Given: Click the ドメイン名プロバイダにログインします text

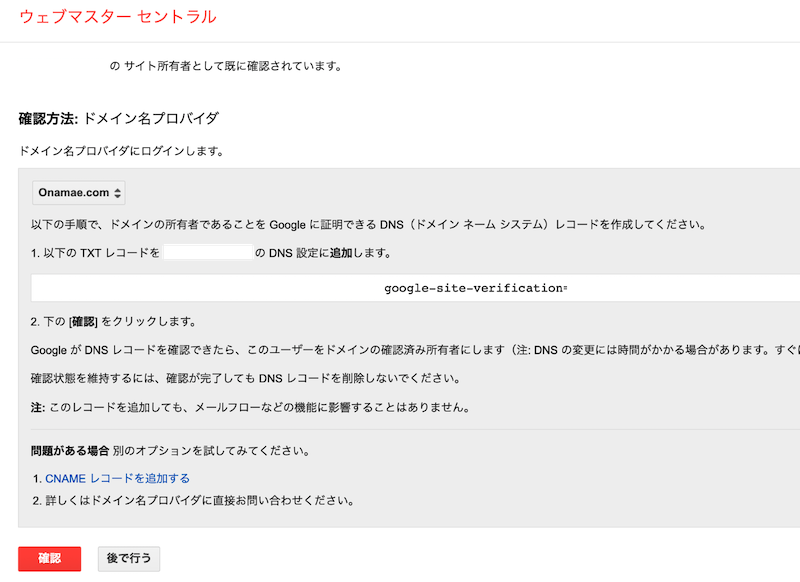Looking at the screenshot, I should tap(120, 152).
